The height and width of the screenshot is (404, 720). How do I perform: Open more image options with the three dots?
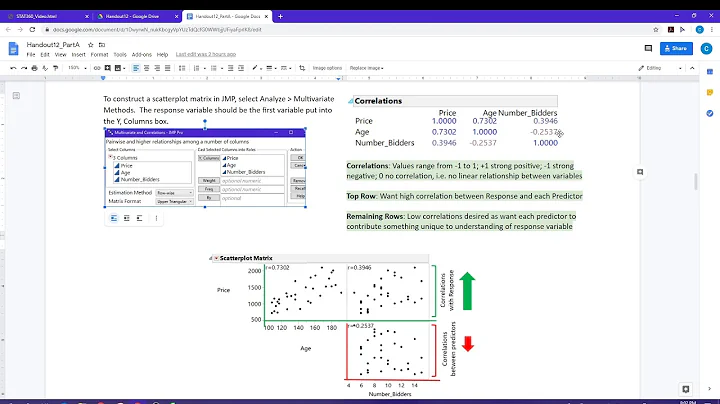pos(156,218)
